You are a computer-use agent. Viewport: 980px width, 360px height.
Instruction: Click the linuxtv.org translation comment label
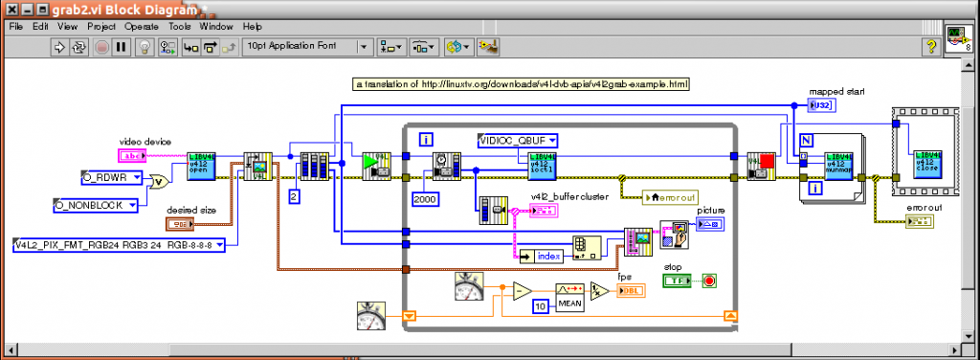tap(522, 83)
